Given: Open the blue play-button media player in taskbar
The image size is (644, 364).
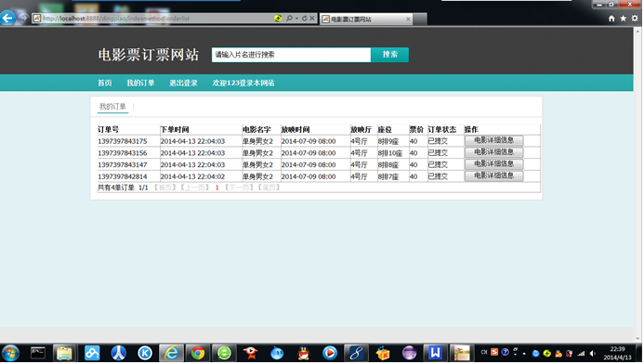Looking at the screenshot, I should coord(330,353).
